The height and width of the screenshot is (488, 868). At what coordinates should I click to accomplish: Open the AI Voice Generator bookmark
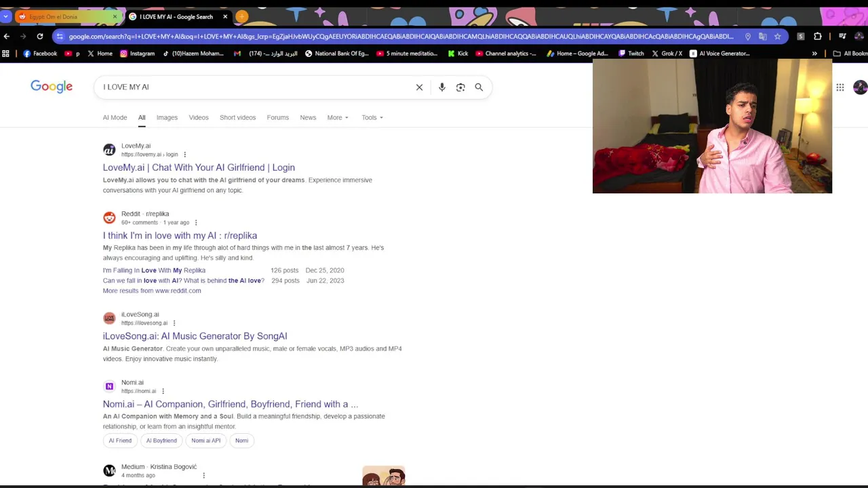coord(719,54)
